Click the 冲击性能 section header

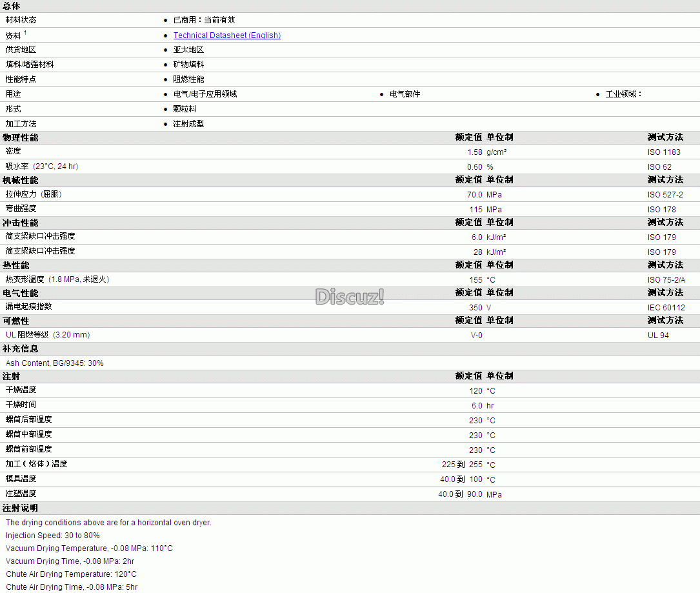click(21, 223)
